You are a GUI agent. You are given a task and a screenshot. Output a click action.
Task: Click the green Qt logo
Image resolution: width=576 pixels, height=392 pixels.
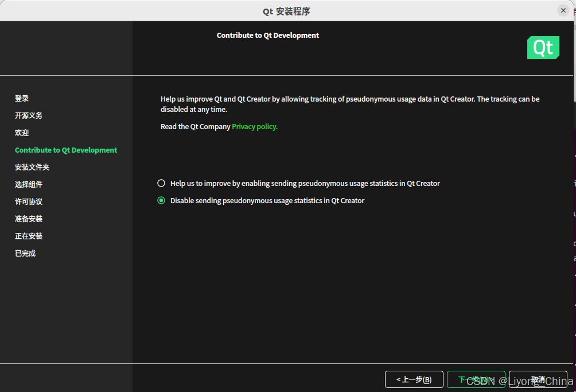pyautogui.click(x=543, y=48)
